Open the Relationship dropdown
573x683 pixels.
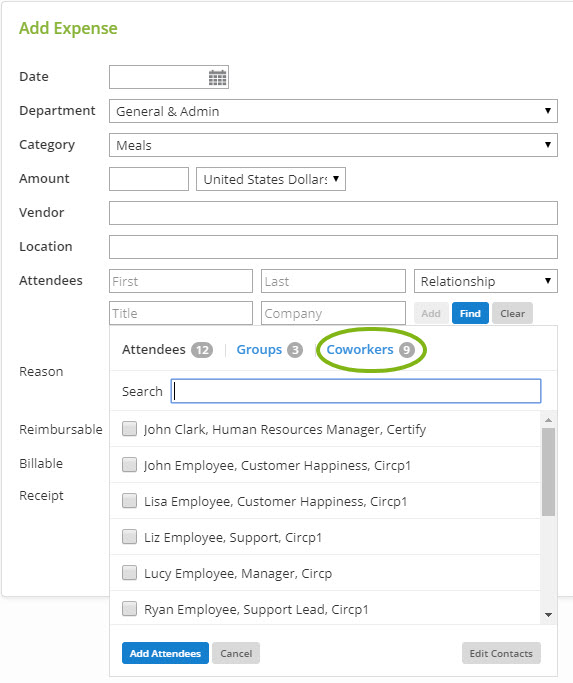(x=485, y=281)
